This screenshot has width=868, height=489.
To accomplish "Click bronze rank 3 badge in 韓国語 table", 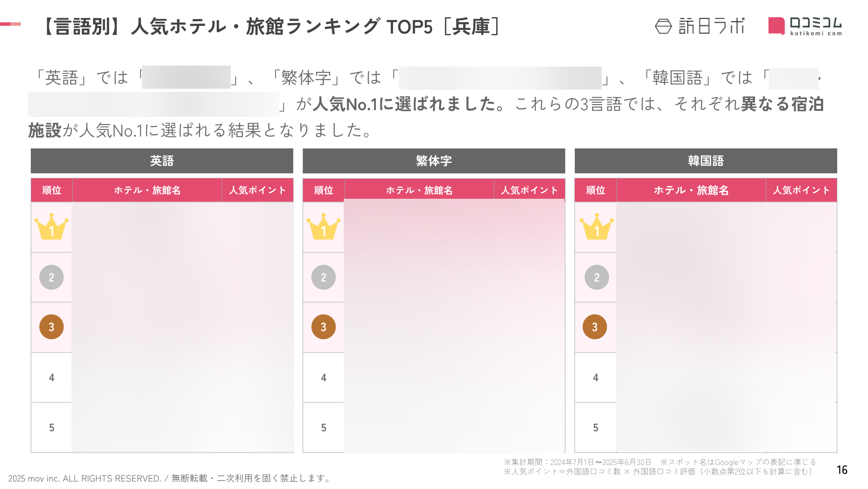I will pyautogui.click(x=595, y=327).
